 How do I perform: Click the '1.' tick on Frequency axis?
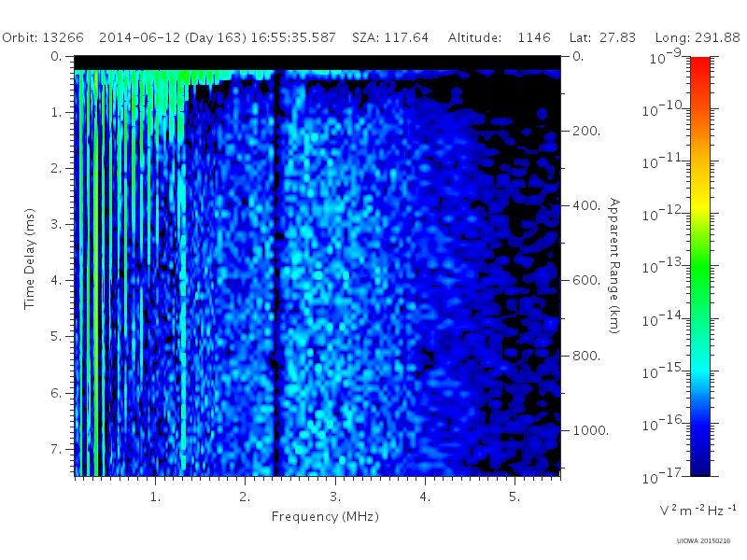155,497
